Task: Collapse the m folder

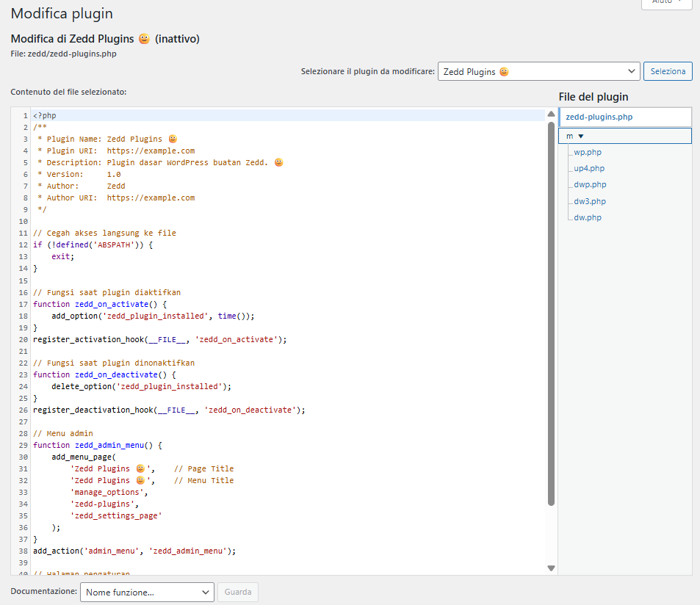Action: click(x=580, y=136)
